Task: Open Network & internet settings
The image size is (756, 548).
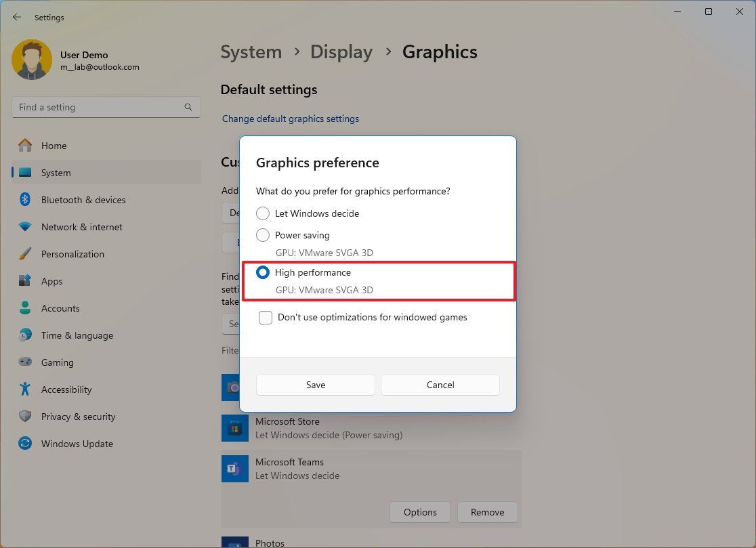Action: [81, 227]
